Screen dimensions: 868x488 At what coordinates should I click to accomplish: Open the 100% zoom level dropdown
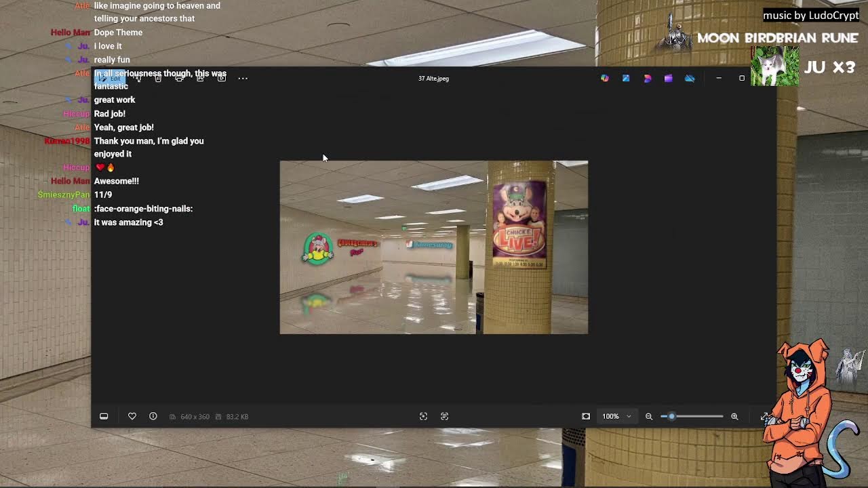[616, 416]
